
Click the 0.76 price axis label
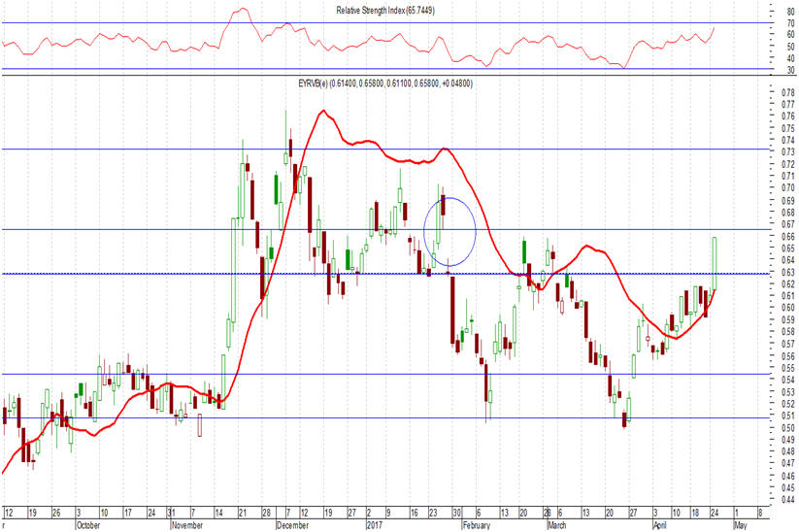pos(787,116)
